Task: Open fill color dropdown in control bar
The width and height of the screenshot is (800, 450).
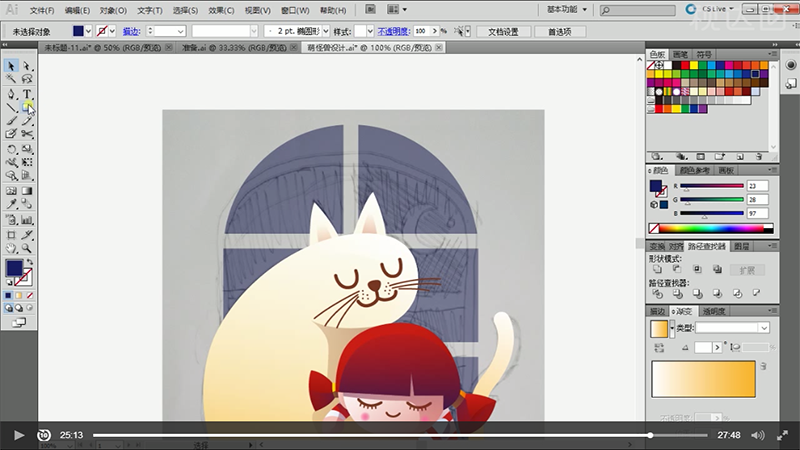Action: coord(88,31)
